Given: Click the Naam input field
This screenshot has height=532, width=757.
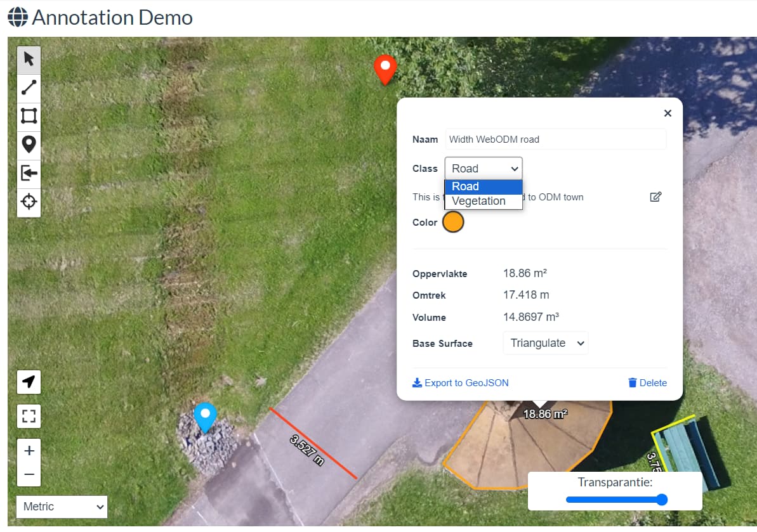Looking at the screenshot, I should tap(555, 139).
